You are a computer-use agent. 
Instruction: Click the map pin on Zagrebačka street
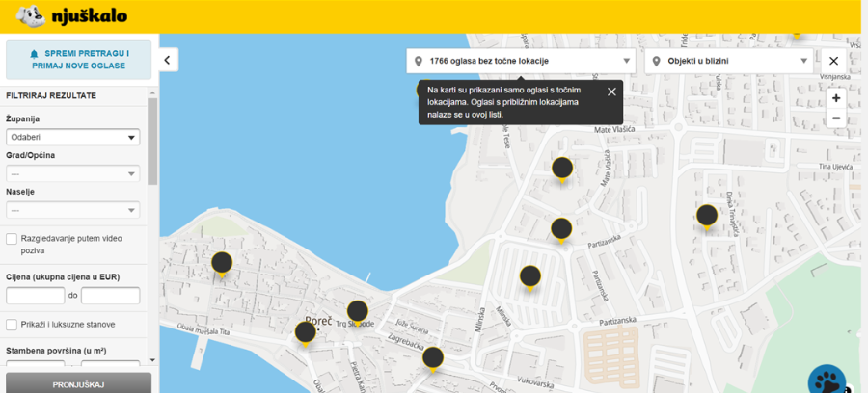(433, 357)
